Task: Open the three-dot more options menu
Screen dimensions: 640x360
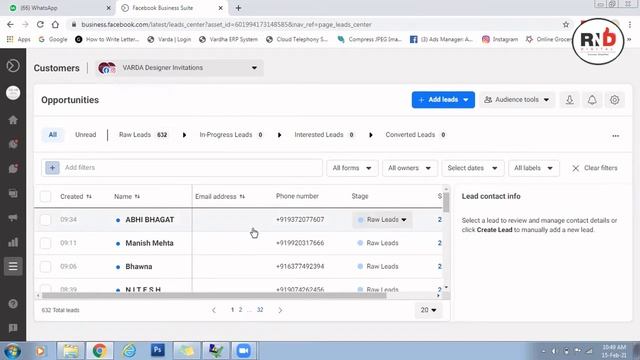Action: click(x=616, y=136)
